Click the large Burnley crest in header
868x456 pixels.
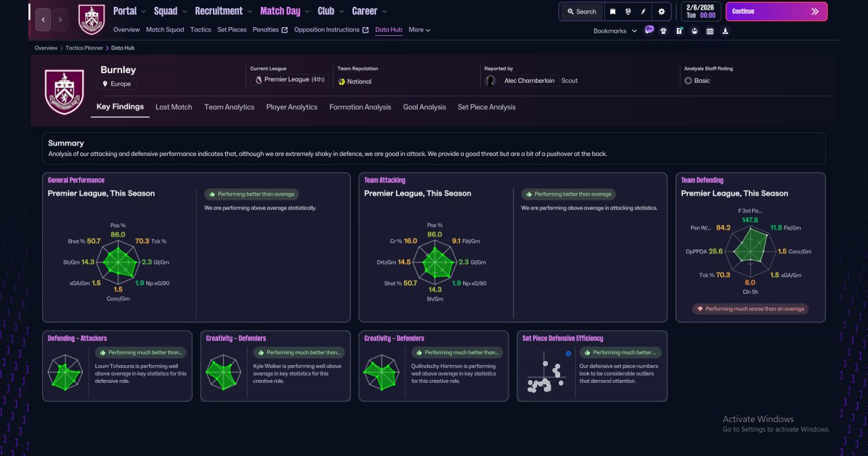point(64,91)
